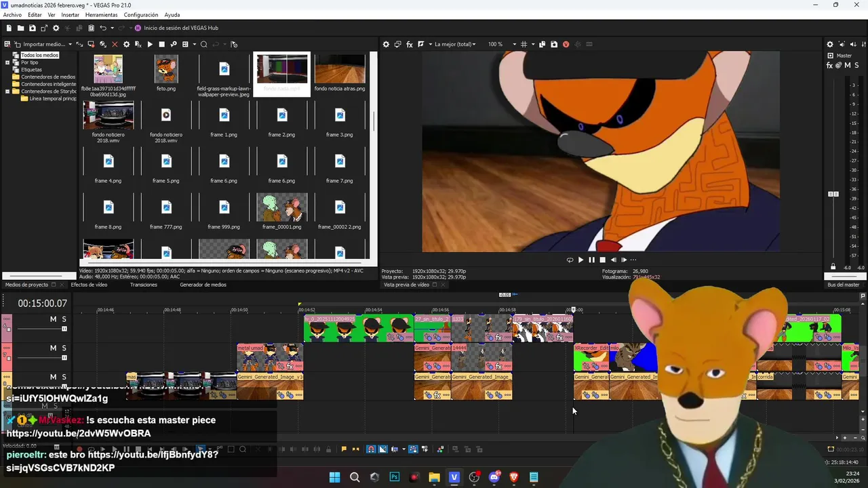
Task: Adjust the Master bus volume fader
Action: tap(833, 194)
